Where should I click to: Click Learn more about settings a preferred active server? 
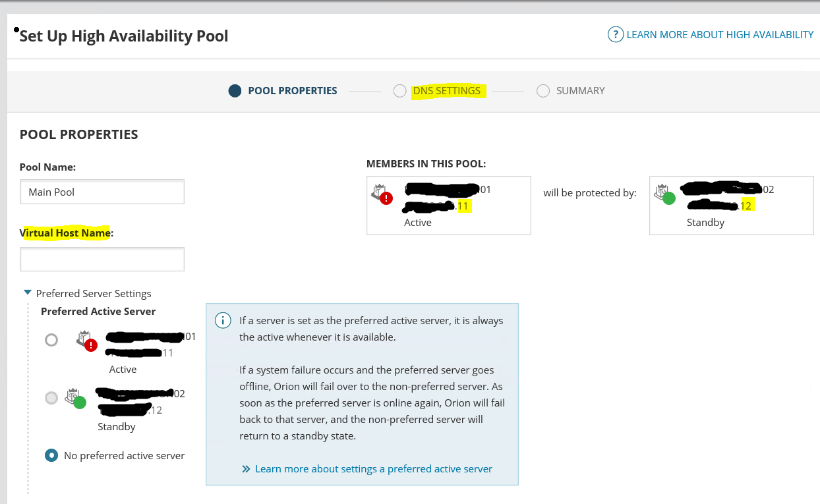click(373, 468)
